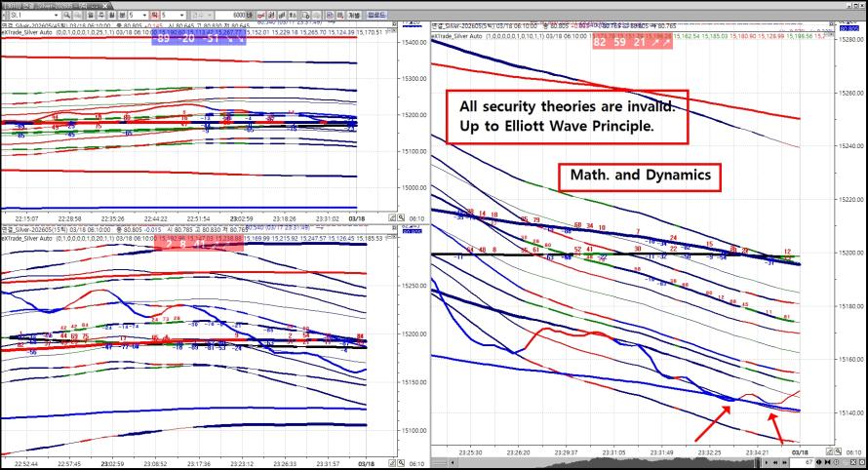This screenshot has width=868, height=470.
Task: Click the document settings toolbar icon
Action: point(305,15)
